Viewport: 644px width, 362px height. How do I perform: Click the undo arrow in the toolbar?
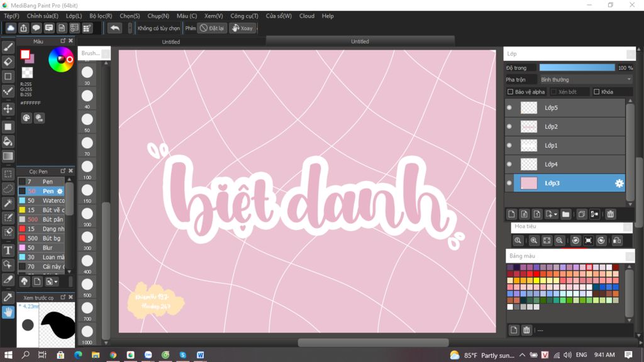tap(115, 28)
